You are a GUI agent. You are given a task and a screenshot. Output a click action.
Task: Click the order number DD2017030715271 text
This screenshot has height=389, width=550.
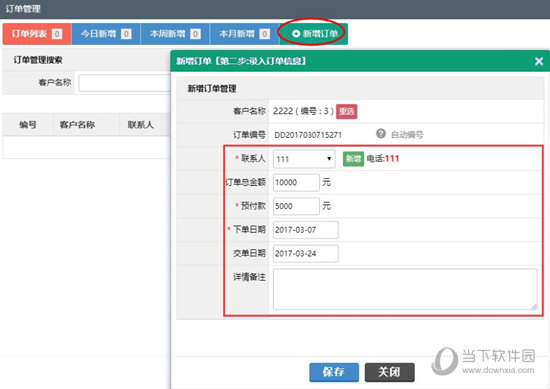coord(308,135)
